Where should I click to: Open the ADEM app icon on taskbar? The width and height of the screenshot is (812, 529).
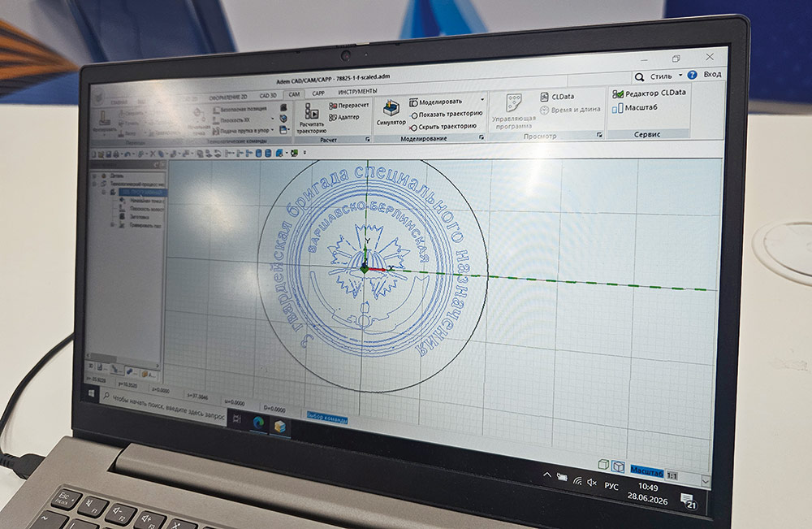280,426
